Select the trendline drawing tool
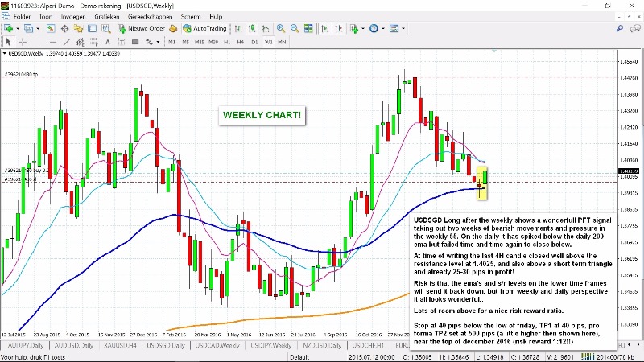This screenshot has width=644, height=362. point(66,41)
